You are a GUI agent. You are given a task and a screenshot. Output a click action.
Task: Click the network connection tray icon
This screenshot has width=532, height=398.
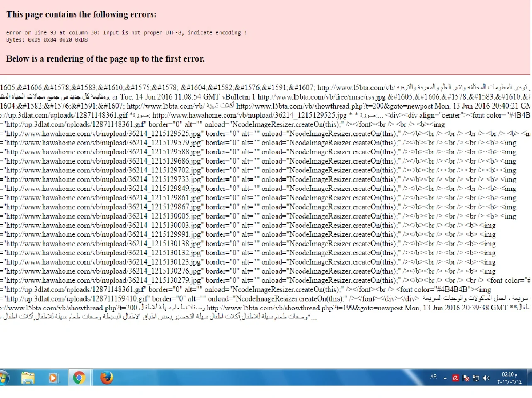(476, 378)
